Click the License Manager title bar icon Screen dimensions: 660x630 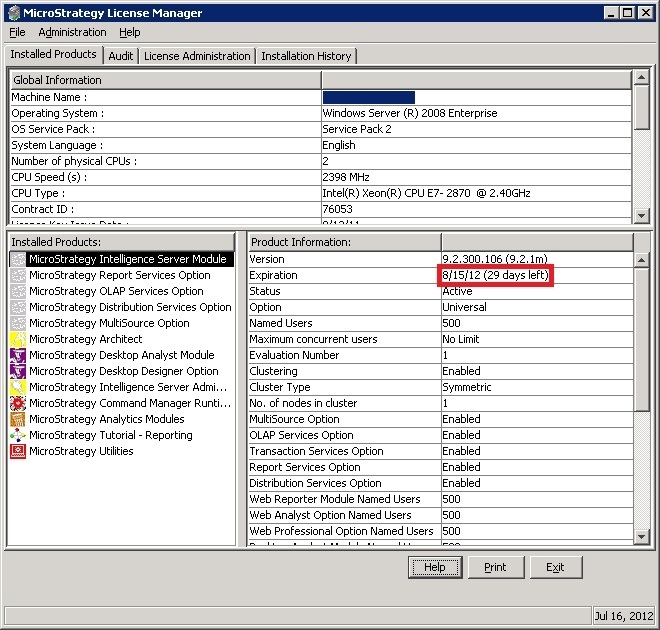click(14, 13)
